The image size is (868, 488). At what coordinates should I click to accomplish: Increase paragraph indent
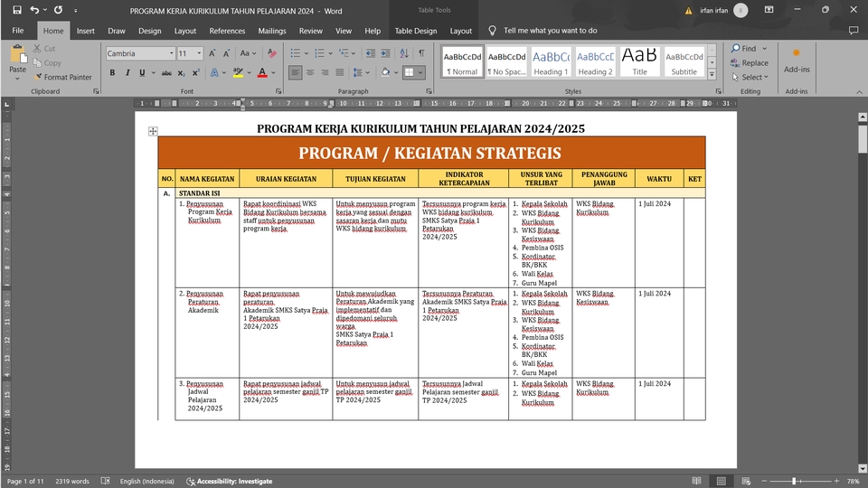point(385,53)
